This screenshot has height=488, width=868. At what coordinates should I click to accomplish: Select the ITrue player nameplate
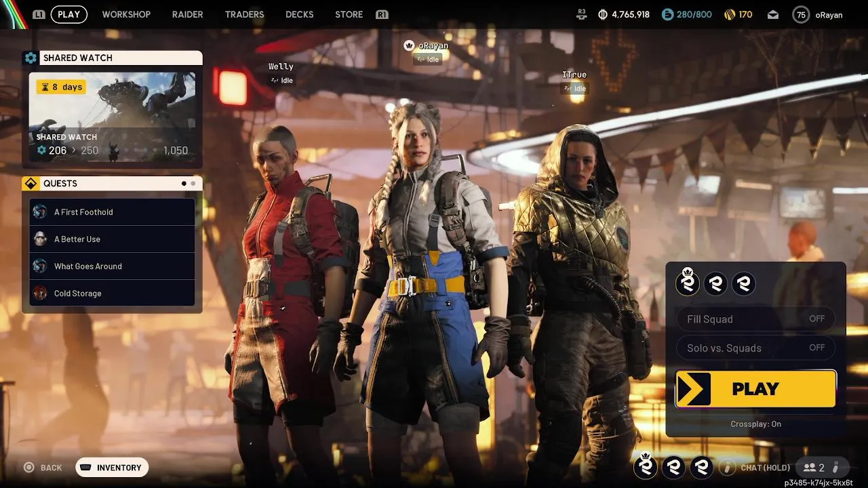click(574, 75)
